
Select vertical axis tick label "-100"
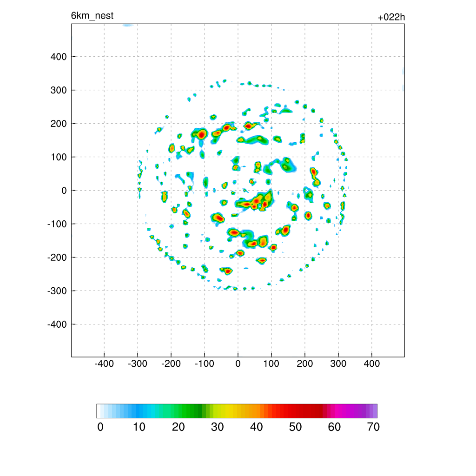coord(57,224)
